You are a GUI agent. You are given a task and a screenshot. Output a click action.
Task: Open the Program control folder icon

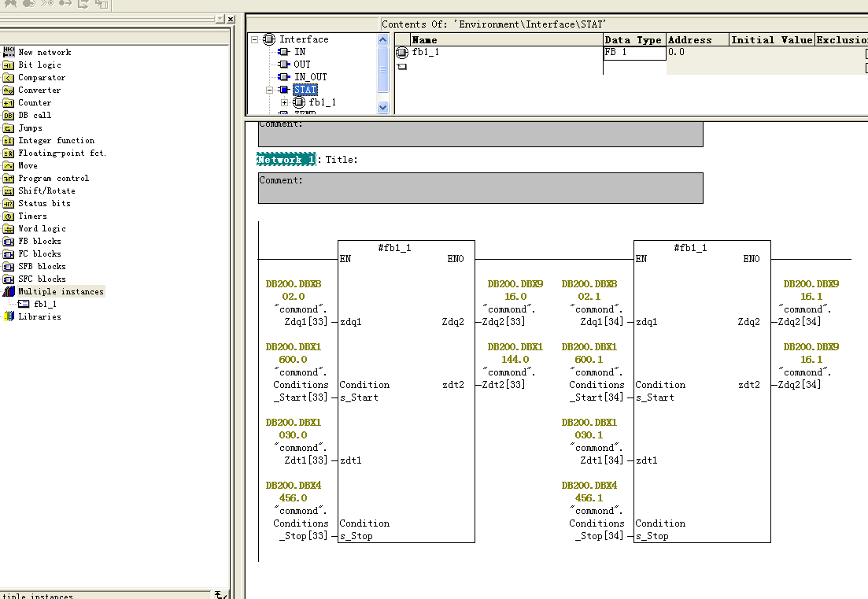(x=9, y=178)
